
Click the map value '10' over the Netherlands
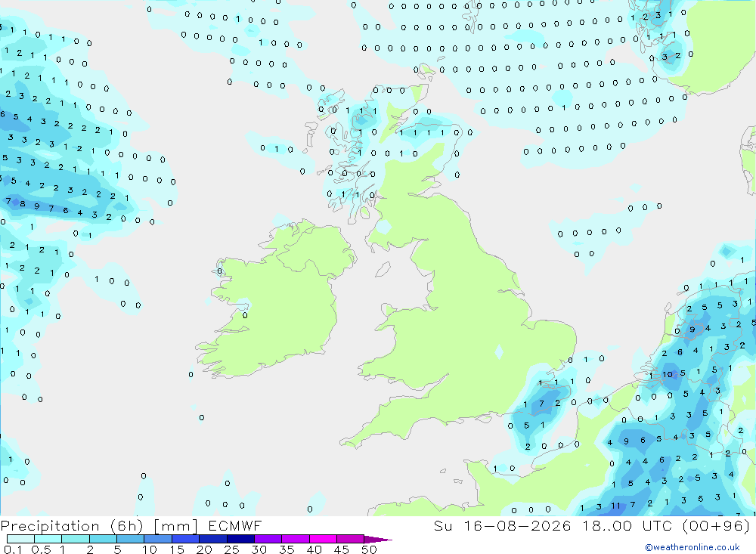click(668, 374)
